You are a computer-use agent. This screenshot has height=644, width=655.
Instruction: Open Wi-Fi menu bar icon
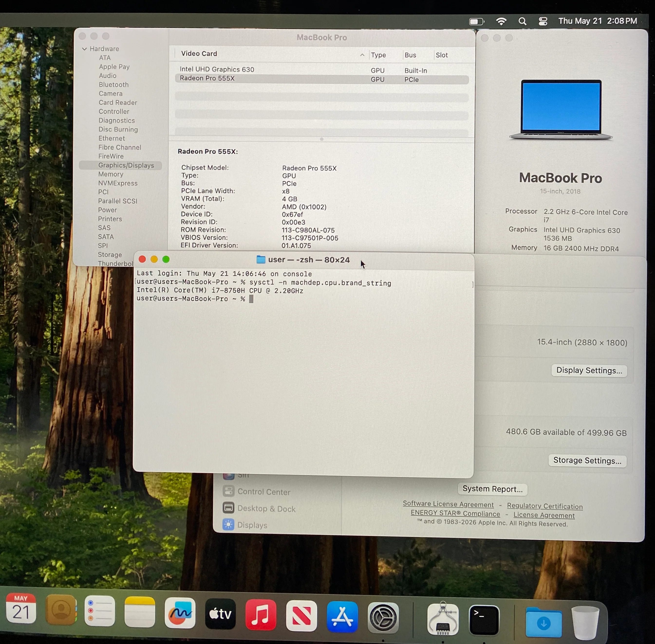pyautogui.click(x=501, y=21)
